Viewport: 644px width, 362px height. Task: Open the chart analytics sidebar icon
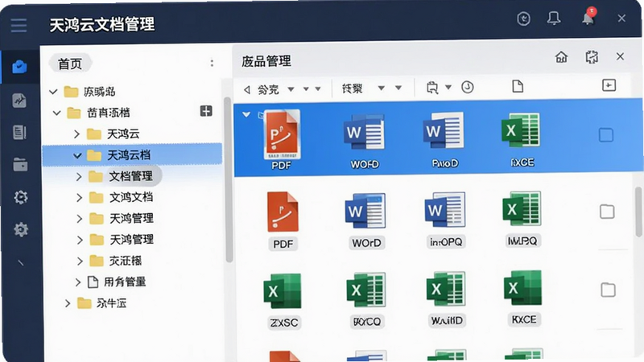[19, 100]
